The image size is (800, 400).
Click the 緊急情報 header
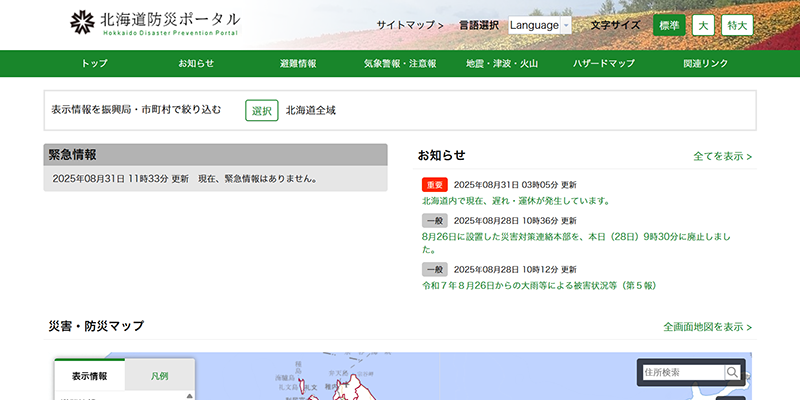[x=215, y=155]
